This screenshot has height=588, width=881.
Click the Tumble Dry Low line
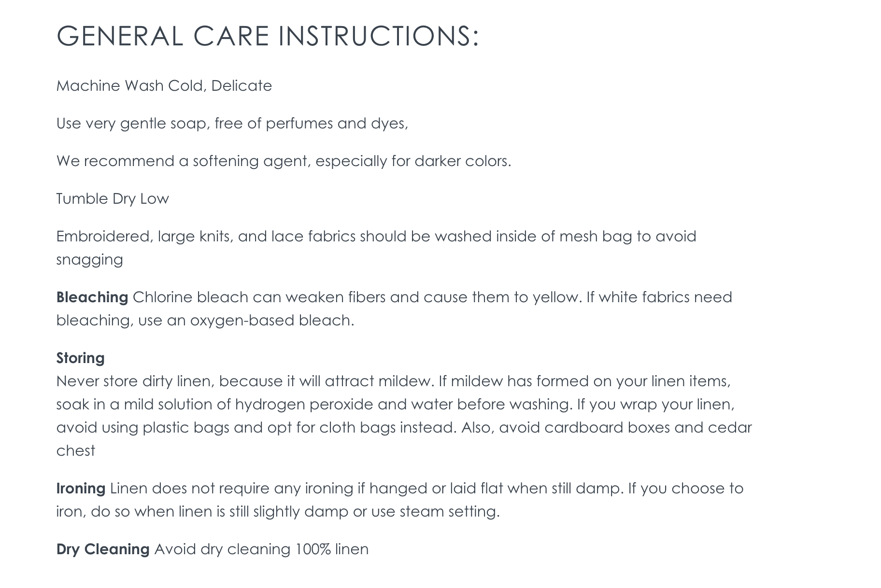(113, 199)
